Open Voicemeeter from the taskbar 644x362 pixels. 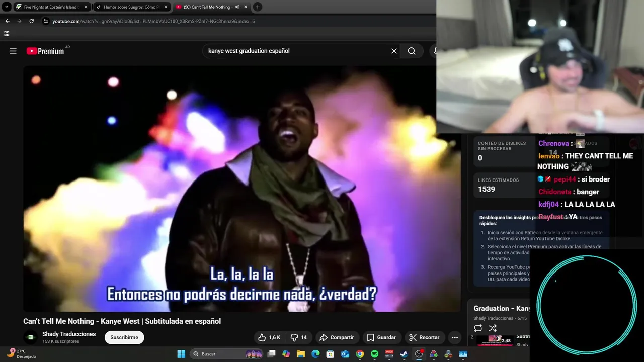coord(389,354)
